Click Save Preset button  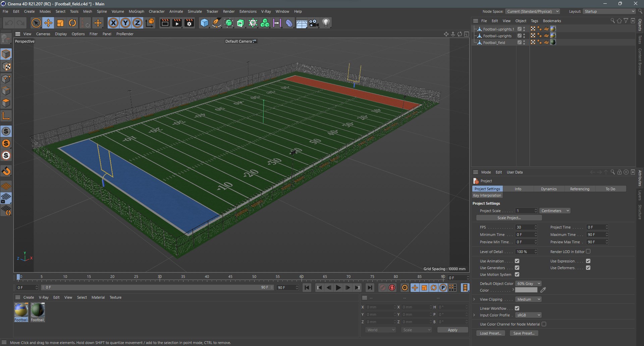coord(524,333)
